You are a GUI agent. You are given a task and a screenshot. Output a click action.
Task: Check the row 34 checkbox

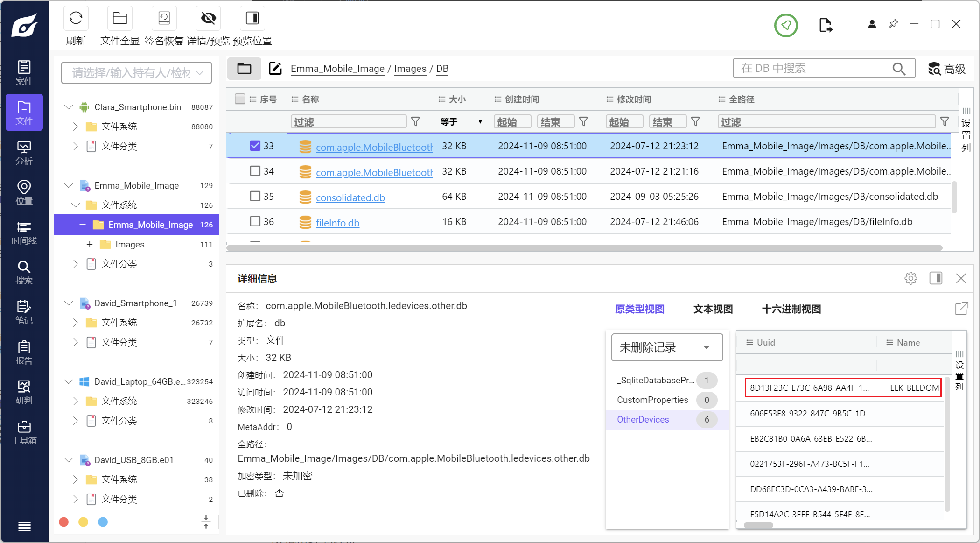click(255, 171)
